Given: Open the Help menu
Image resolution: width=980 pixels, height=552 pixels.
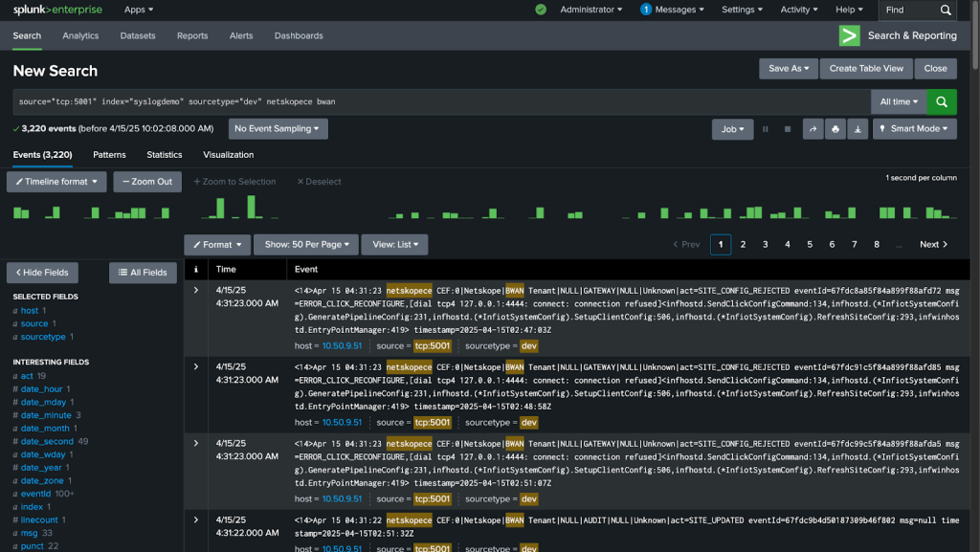Looking at the screenshot, I should 850,10.
